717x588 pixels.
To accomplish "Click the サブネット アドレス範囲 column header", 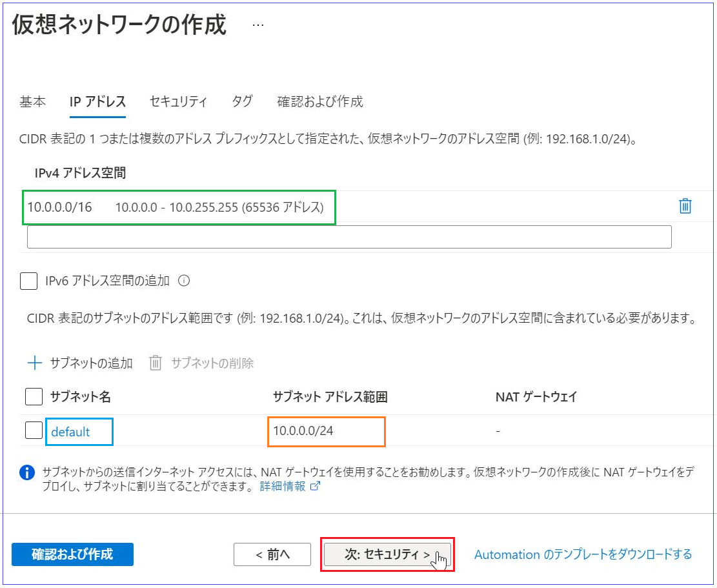I will click(x=330, y=396).
